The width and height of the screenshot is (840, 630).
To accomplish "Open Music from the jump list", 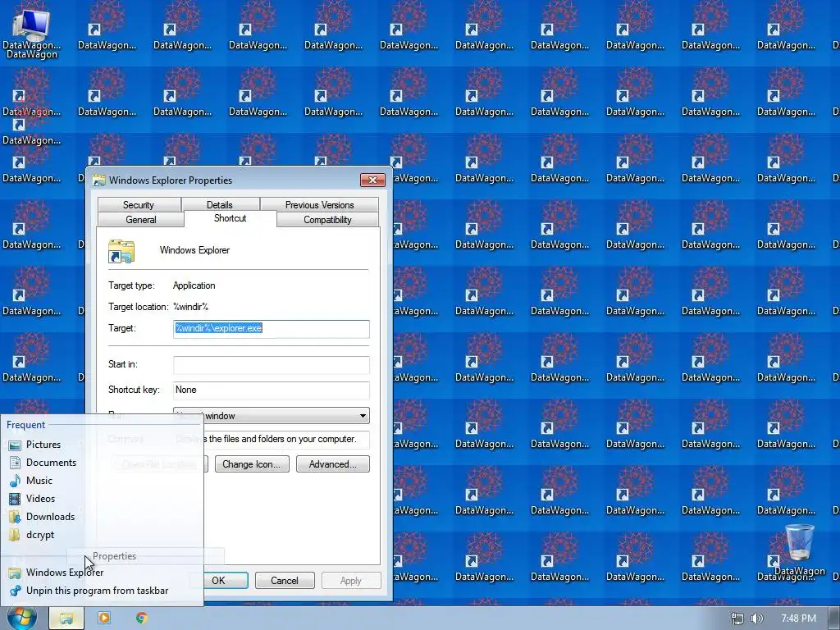I will coord(39,481).
